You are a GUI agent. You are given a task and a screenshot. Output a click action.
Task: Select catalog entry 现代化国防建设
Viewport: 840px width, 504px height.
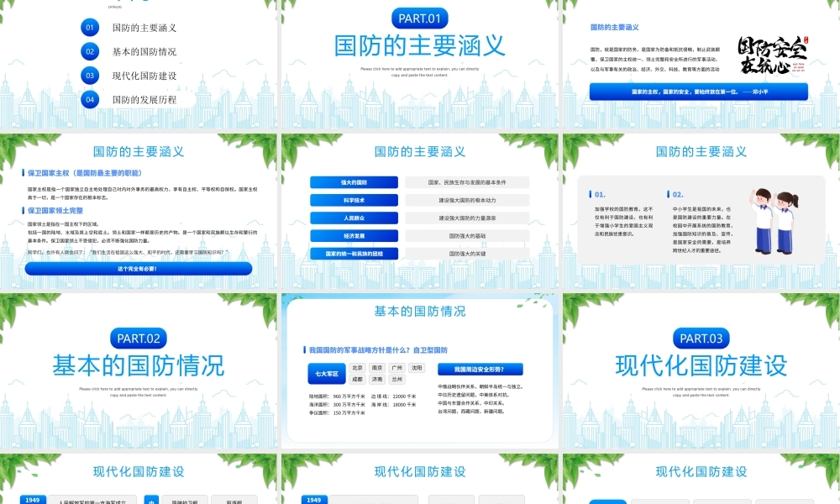click(x=144, y=76)
